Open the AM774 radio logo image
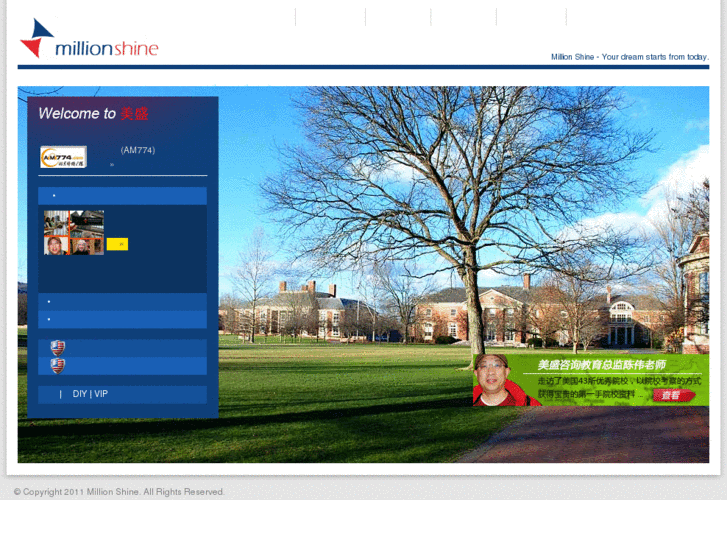727x545 pixels. [x=63, y=157]
